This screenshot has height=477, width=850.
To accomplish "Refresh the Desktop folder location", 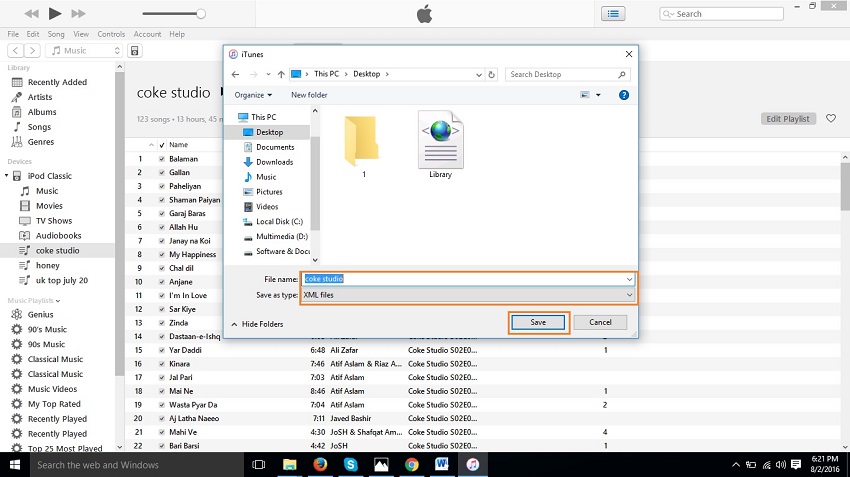I will tap(492, 74).
